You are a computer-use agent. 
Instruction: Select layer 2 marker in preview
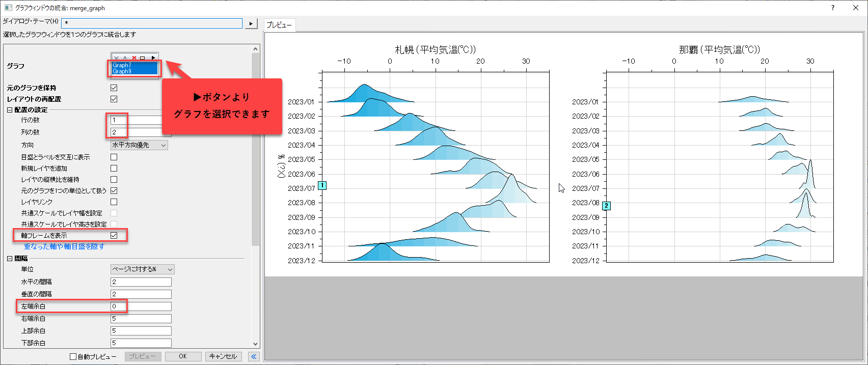[x=606, y=206]
